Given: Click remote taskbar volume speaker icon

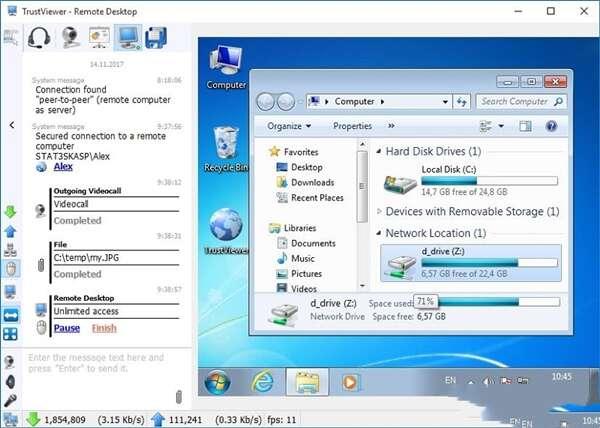Looking at the screenshot, I should [488, 381].
